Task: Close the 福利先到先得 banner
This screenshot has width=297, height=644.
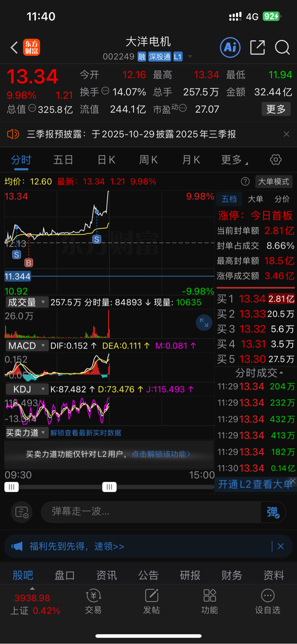Action: pos(281,546)
